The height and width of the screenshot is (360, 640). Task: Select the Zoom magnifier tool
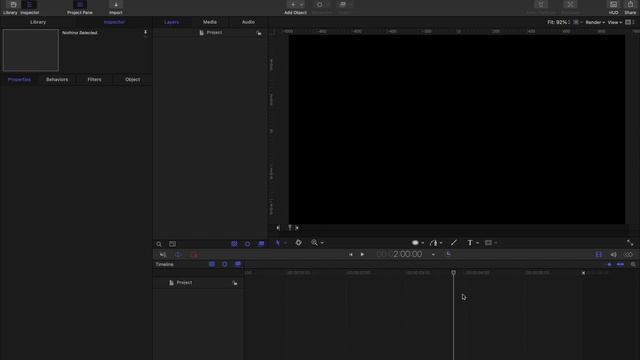tap(314, 243)
